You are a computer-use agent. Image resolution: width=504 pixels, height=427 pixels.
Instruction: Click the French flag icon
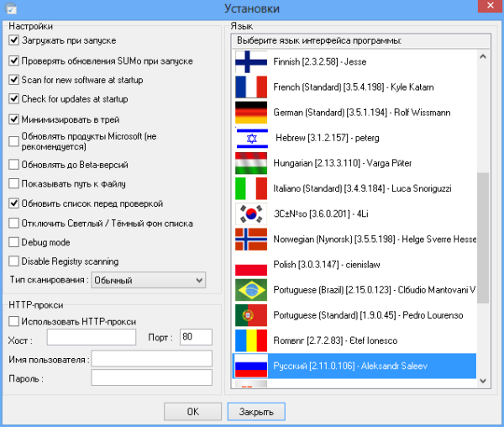click(251, 87)
